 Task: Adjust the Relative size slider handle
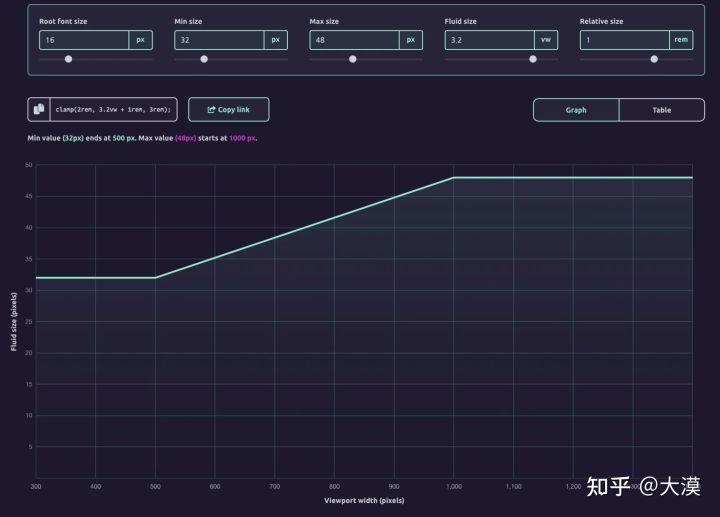pyautogui.click(x=654, y=59)
